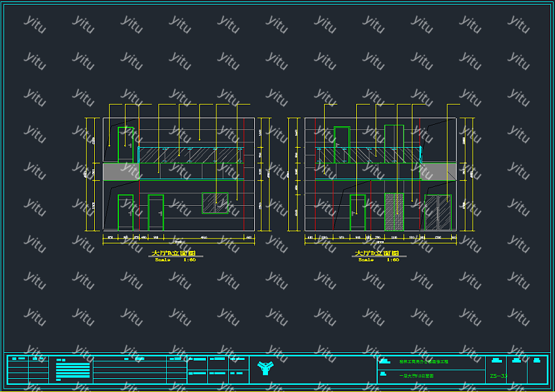
Task: Select the upper green door in B elevation
Action: click(126, 144)
